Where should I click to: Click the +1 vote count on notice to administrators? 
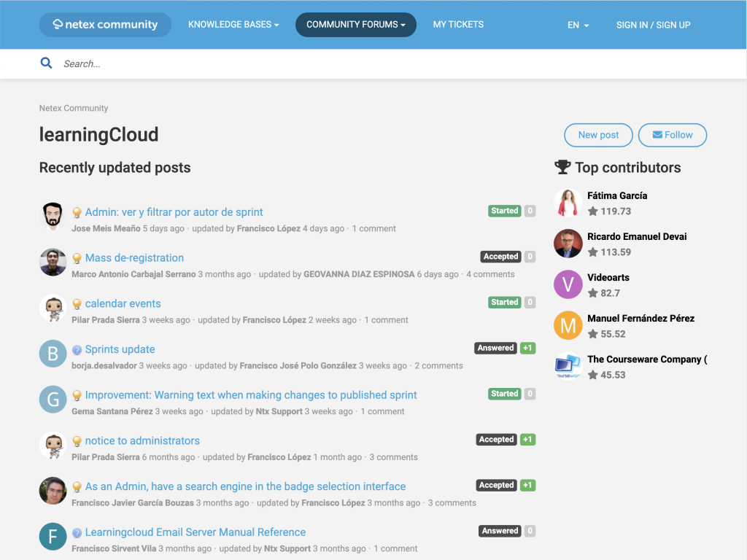pos(527,439)
